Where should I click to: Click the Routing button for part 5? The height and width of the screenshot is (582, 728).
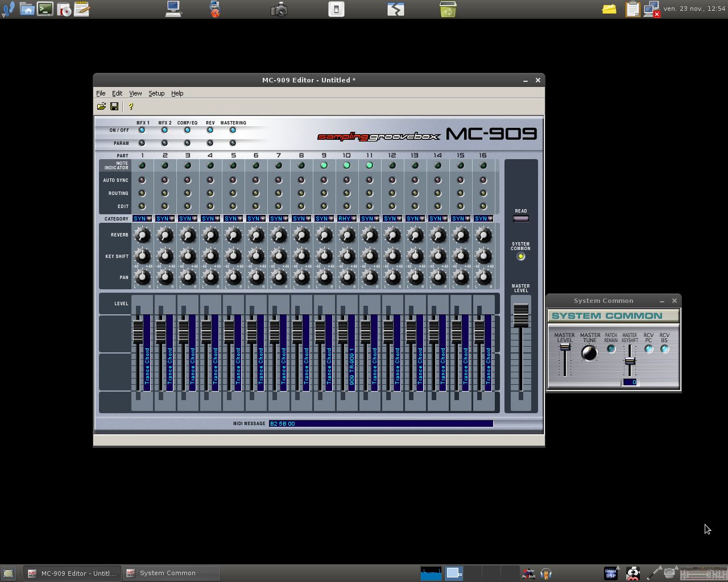click(233, 193)
